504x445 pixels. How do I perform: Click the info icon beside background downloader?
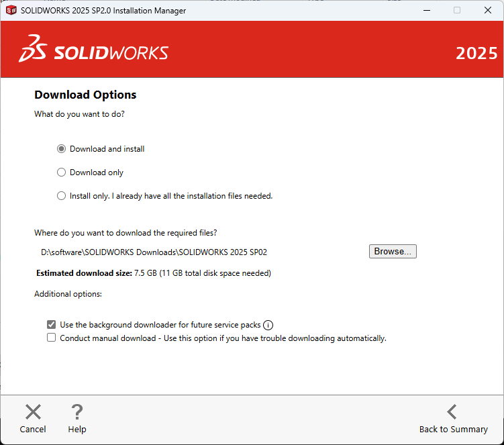pyautogui.click(x=268, y=325)
